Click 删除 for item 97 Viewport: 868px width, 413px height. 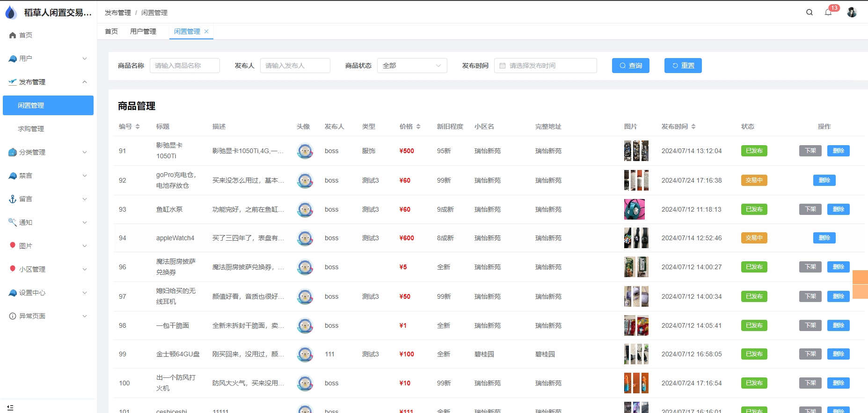(x=839, y=296)
